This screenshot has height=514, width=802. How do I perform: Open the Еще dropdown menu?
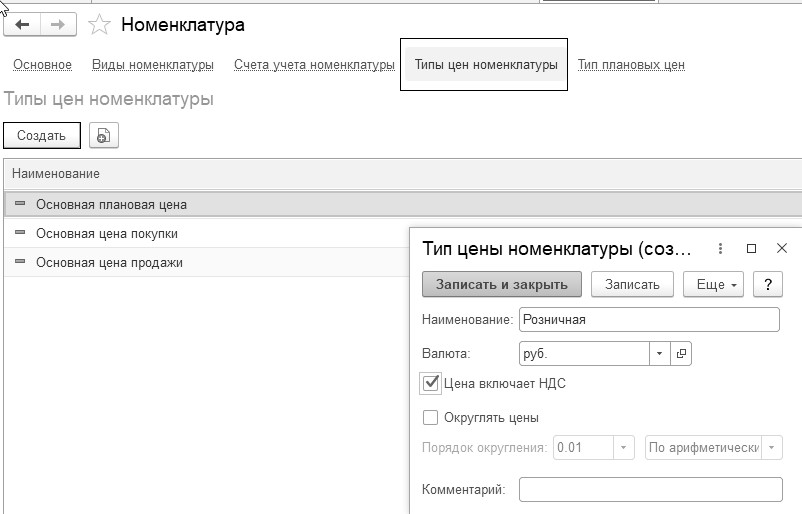[x=714, y=284]
